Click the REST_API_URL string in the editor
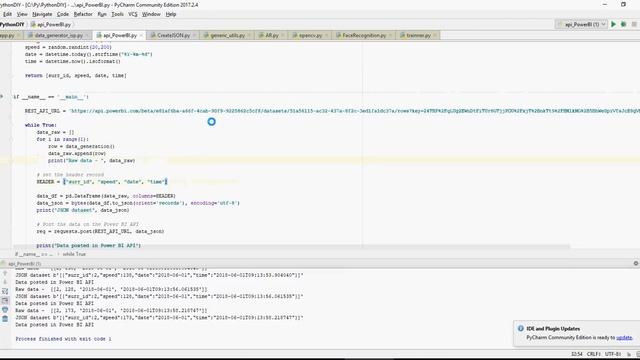The height and width of the screenshot is (360, 640). pyautogui.click(x=354, y=111)
